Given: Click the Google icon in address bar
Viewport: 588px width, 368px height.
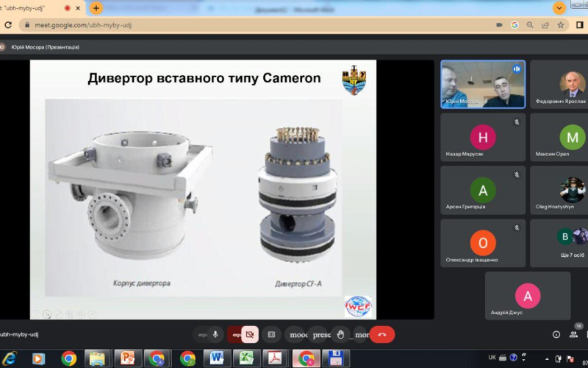Looking at the screenshot, I should tap(514, 25).
